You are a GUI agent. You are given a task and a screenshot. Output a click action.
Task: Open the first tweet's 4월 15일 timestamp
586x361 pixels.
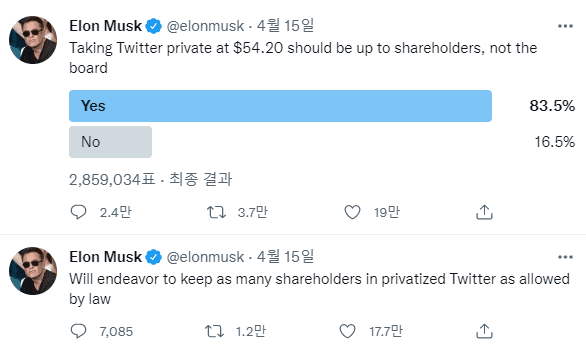(x=285, y=26)
